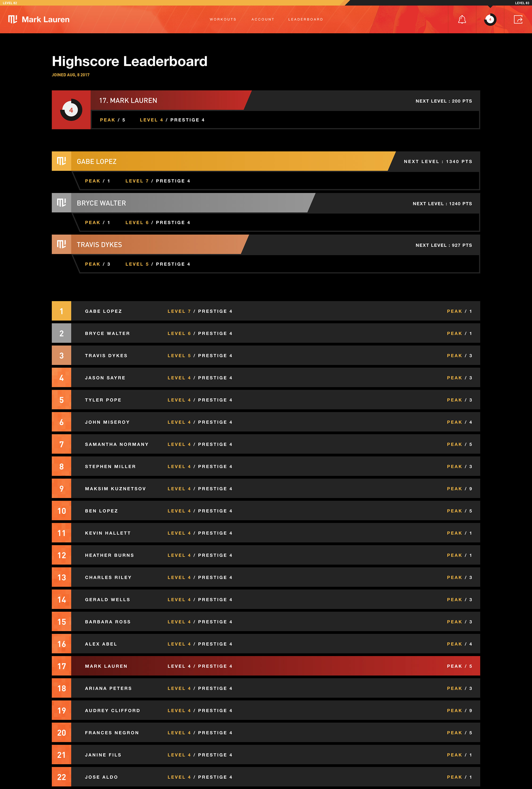Click the gold logo icon beside Gabe Lopez
The width and height of the screenshot is (532, 789).
[x=61, y=161]
